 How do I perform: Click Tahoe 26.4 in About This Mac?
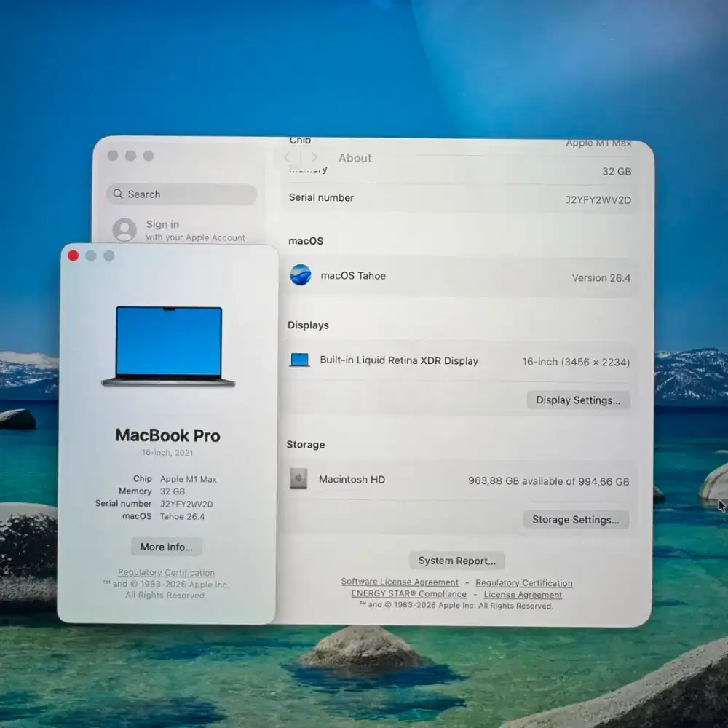182,516
